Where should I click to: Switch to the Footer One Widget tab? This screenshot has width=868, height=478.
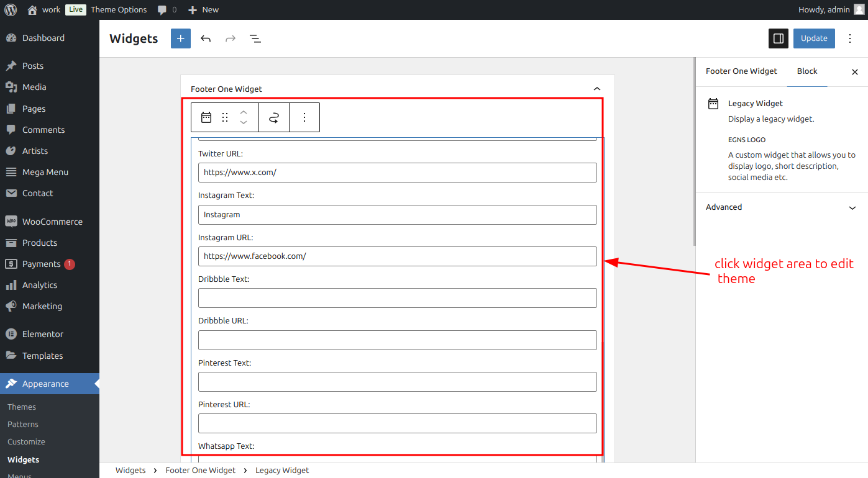741,71
